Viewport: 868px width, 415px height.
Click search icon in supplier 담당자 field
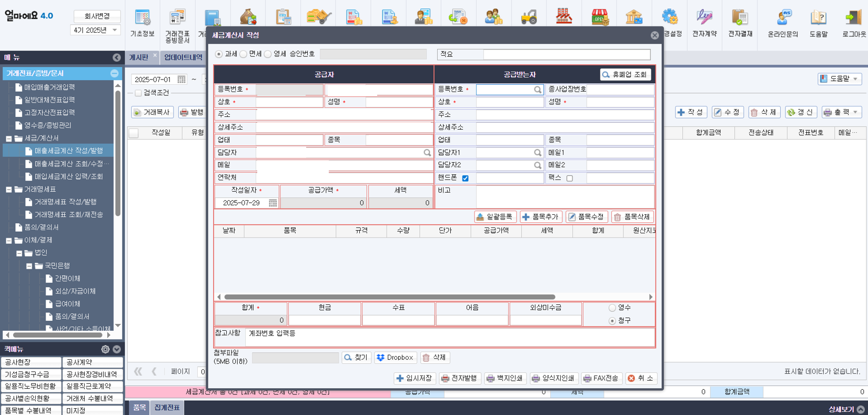pos(427,153)
